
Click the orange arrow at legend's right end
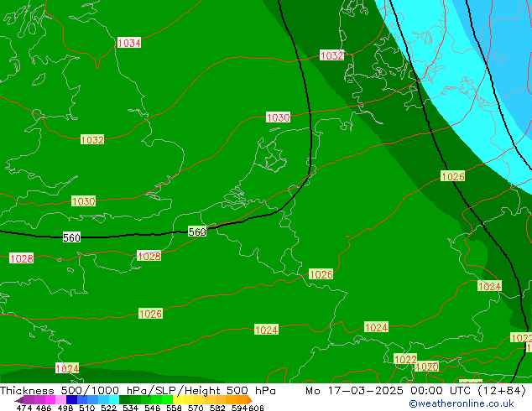250,399
